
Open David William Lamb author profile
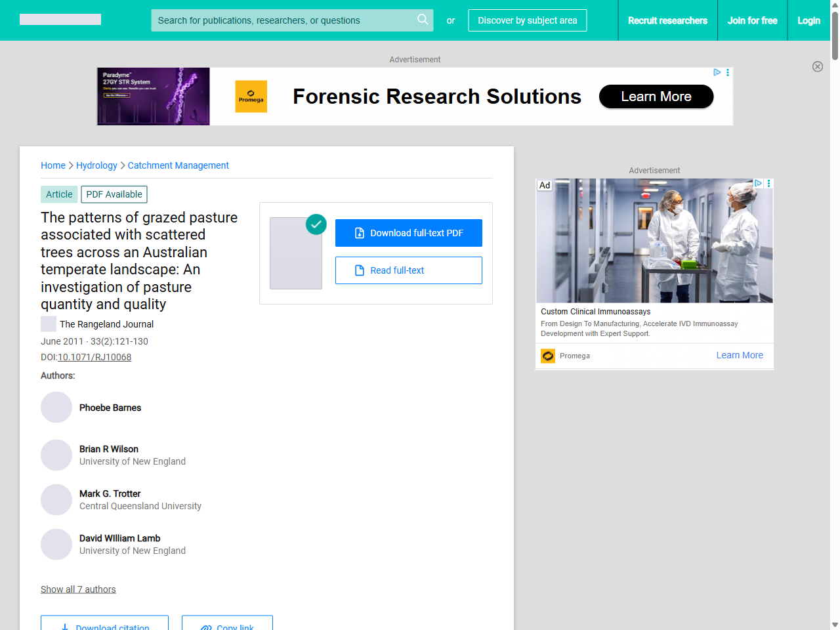pos(120,538)
